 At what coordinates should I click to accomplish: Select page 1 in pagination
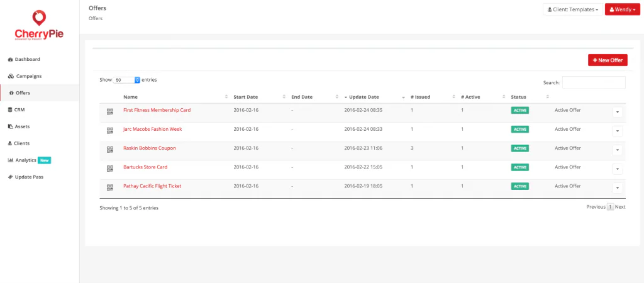pos(610,207)
